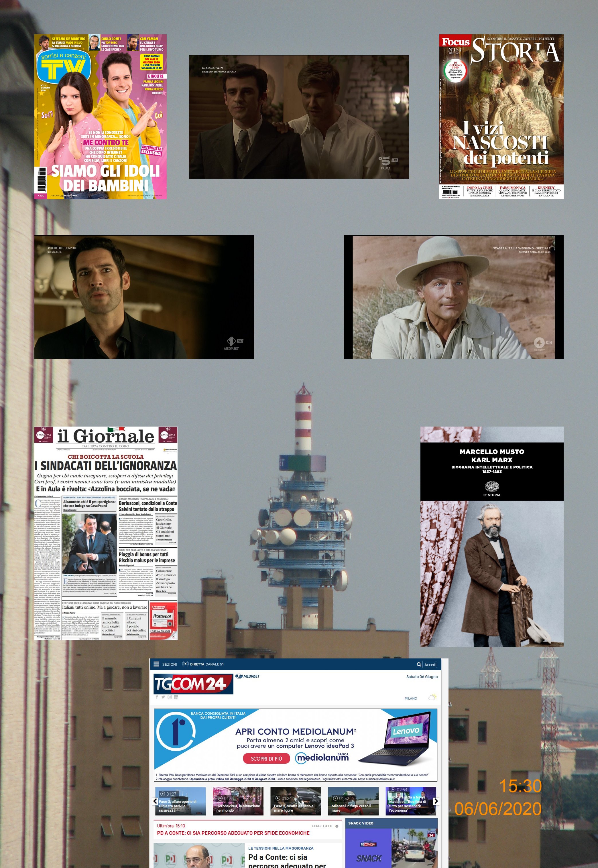
Task: Open the SEZIONI hamburger menu
Action: click(x=157, y=664)
